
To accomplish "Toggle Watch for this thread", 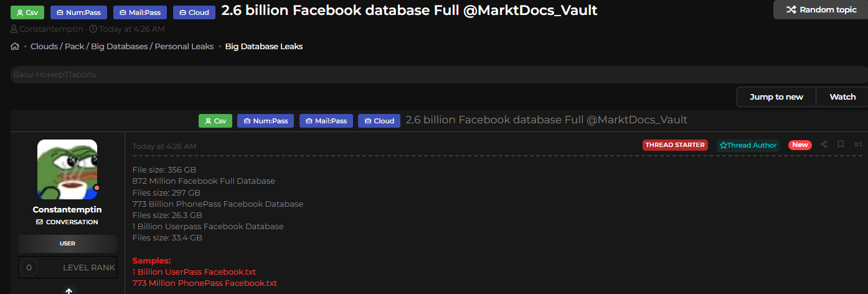I will [842, 97].
